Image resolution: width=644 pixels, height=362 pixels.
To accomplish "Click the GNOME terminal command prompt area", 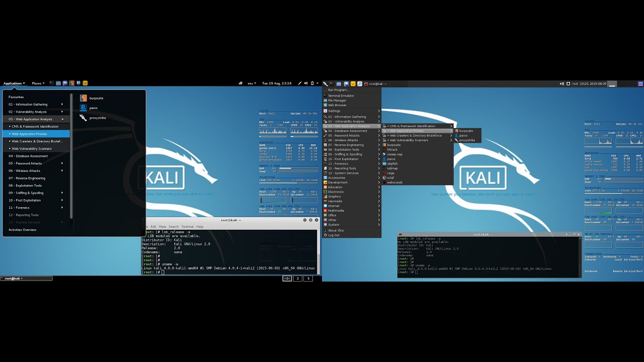I will 229,252.
